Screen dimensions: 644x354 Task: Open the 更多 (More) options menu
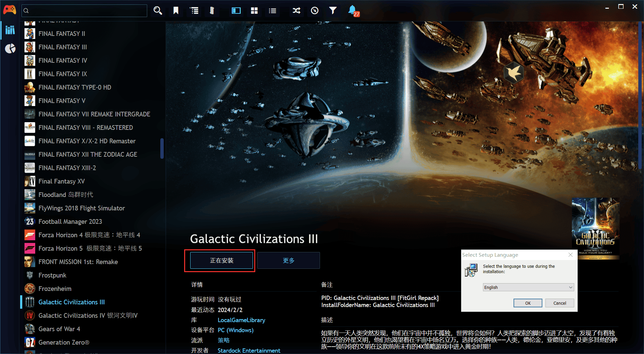[x=288, y=260]
